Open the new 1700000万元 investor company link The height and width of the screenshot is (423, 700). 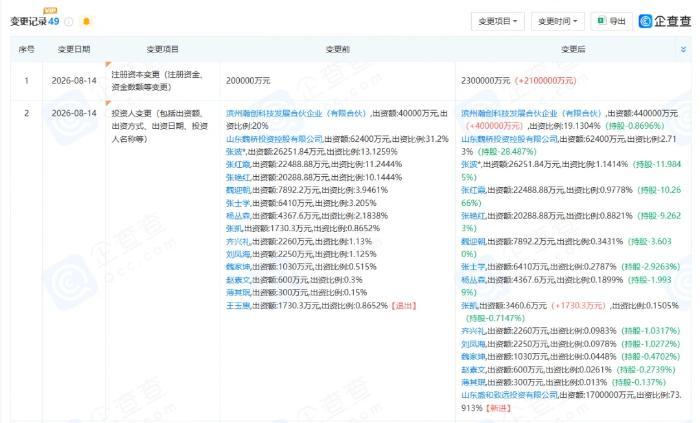pyautogui.click(x=509, y=395)
